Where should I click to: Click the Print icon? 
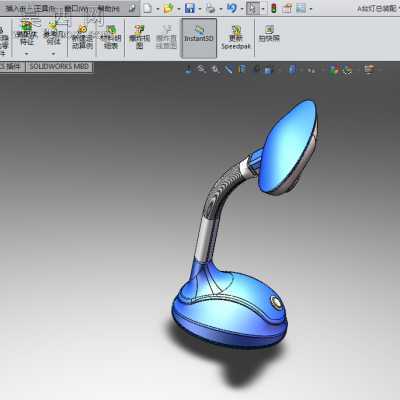210,8
